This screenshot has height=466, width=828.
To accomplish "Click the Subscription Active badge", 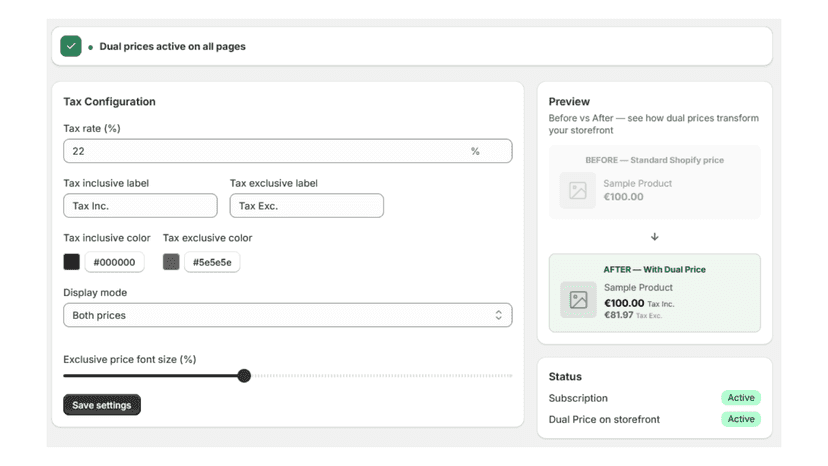I will [741, 398].
